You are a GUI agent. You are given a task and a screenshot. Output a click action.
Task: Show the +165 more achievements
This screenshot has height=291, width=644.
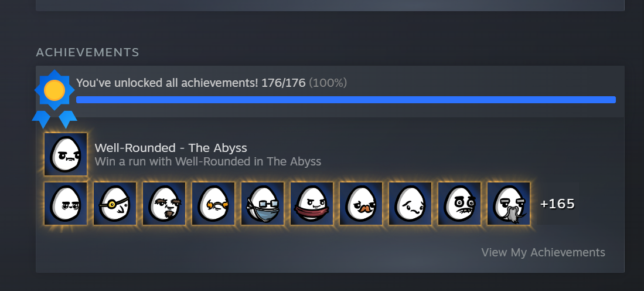tap(558, 204)
